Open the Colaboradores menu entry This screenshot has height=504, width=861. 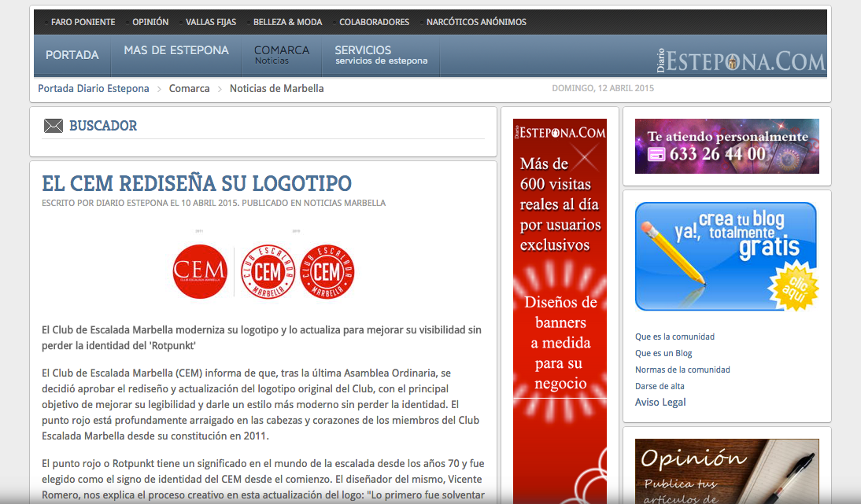[x=374, y=22]
